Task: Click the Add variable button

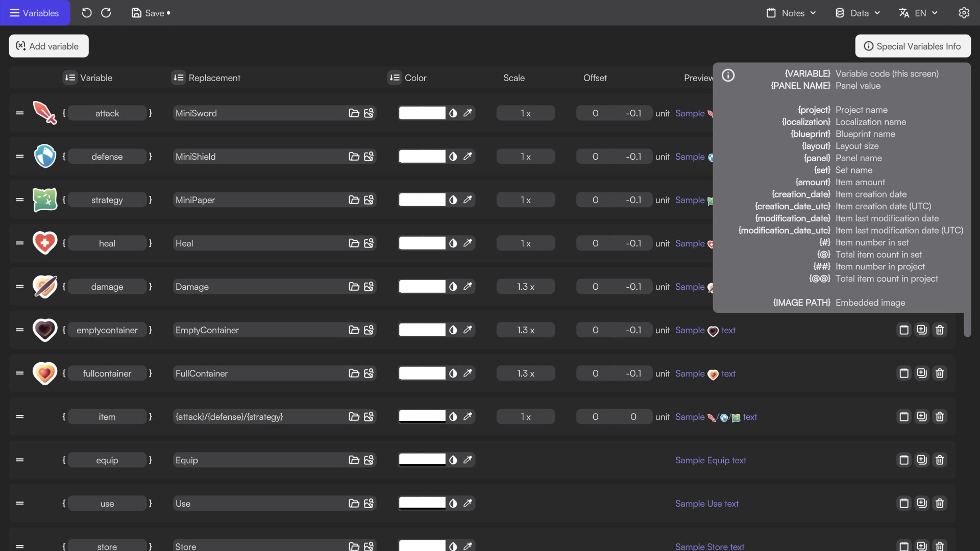Action: pyautogui.click(x=48, y=46)
